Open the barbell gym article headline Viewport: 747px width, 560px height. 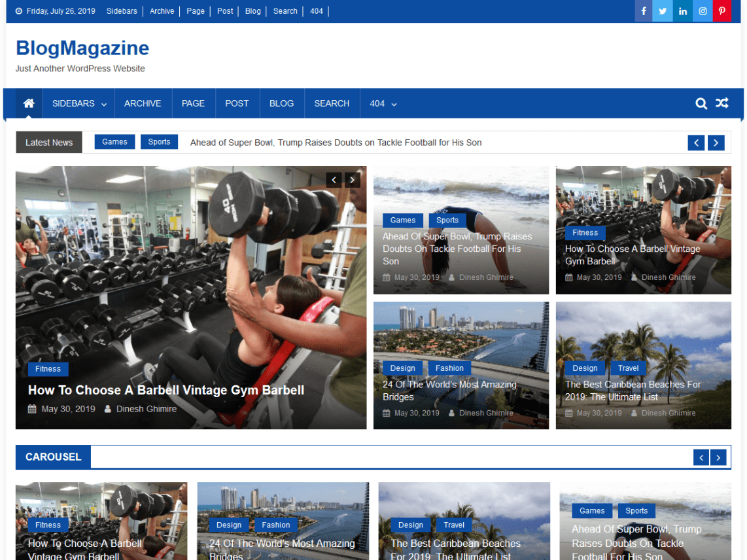pyautogui.click(x=165, y=389)
